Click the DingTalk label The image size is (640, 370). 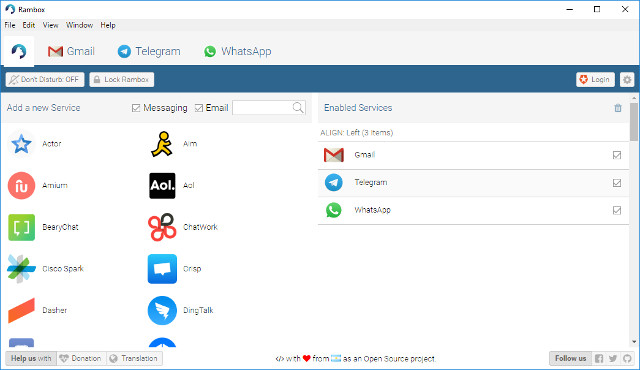pos(198,310)
